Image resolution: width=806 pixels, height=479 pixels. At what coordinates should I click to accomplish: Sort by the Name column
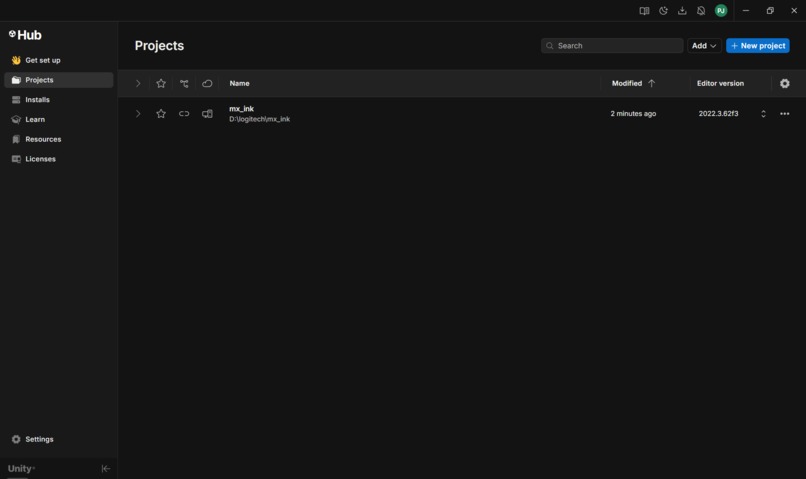240,83
